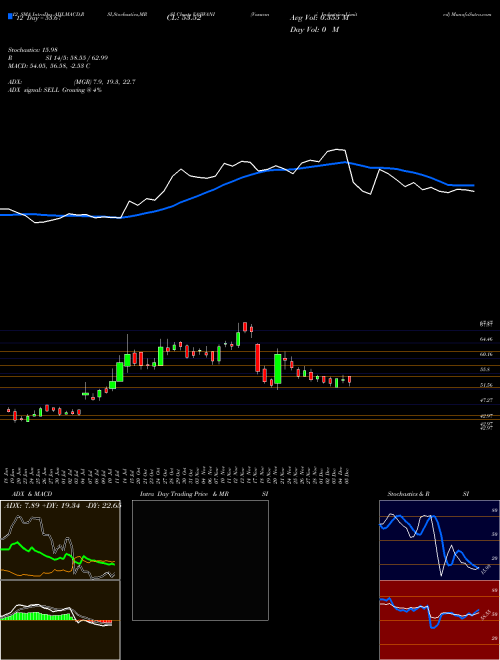Click the 55.8 price axis label
500x660 pixels.
click(x=485, y=370)
